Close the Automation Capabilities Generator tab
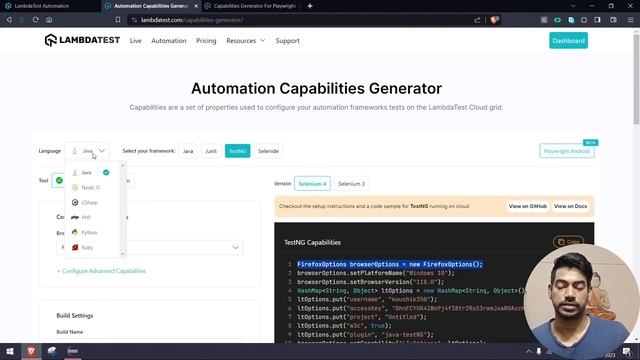 196,6
